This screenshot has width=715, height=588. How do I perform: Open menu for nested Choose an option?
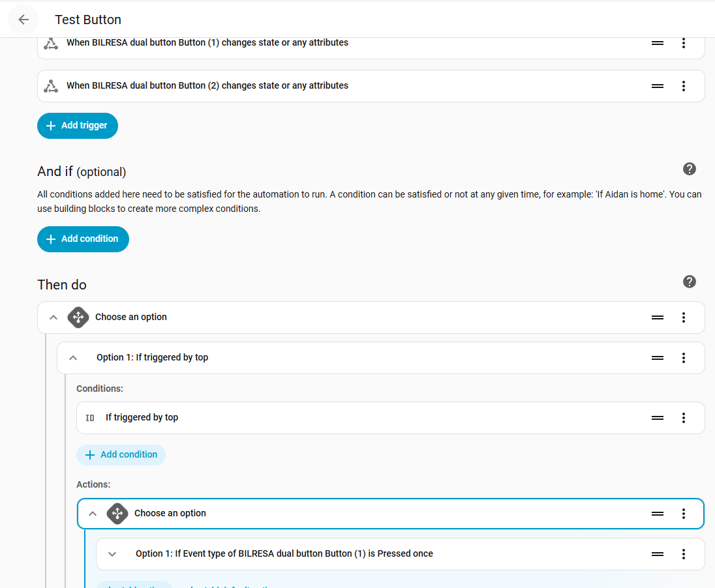(x=683, y=514)
